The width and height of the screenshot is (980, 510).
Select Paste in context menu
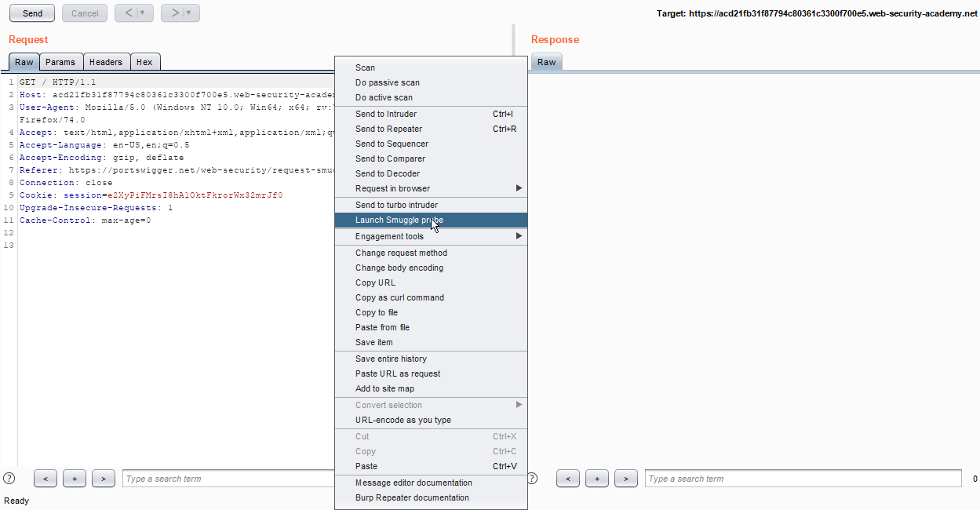pos(431,466)
